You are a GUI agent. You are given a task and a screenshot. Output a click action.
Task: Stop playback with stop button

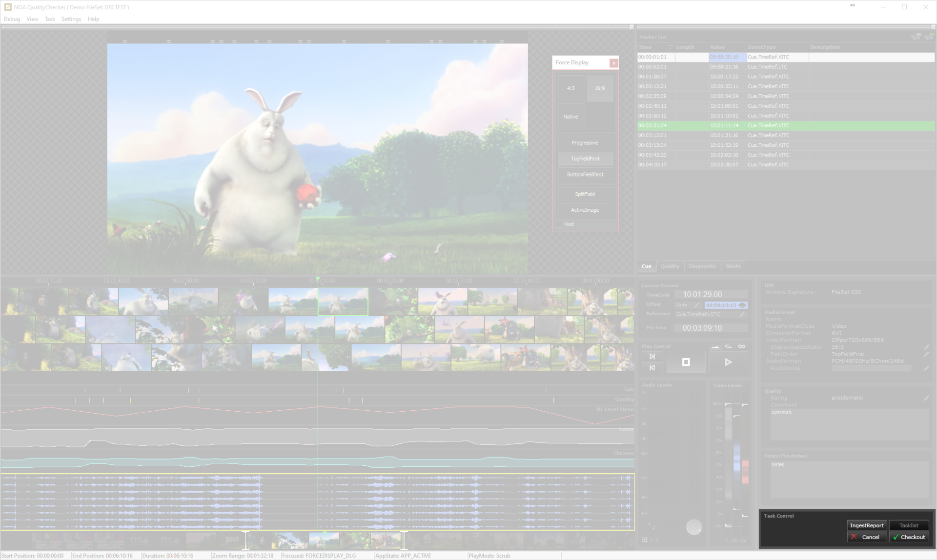[686, 362]
